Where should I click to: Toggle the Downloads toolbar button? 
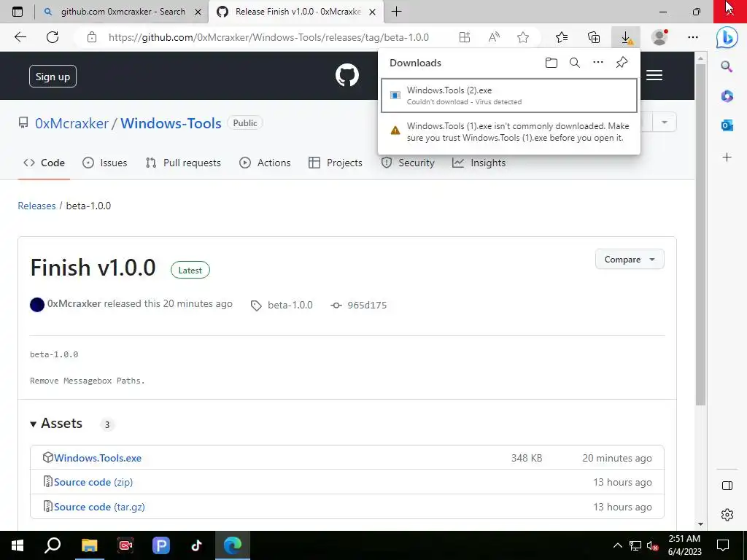point(626,38)
